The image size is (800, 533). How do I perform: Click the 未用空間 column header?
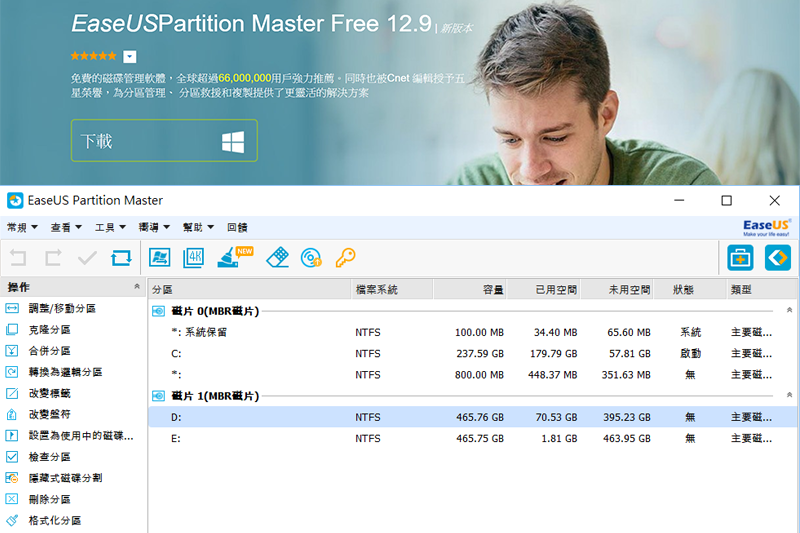tap(617, 290)
